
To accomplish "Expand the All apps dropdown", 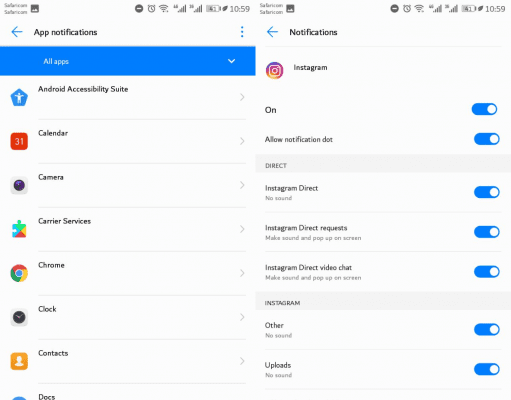I will click(x=128, y=61).
